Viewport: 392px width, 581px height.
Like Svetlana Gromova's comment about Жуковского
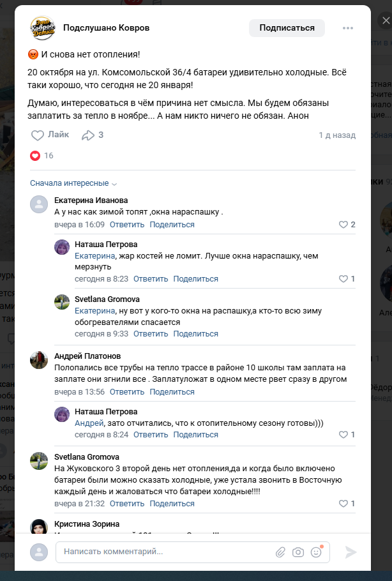[x=343, y=504]
